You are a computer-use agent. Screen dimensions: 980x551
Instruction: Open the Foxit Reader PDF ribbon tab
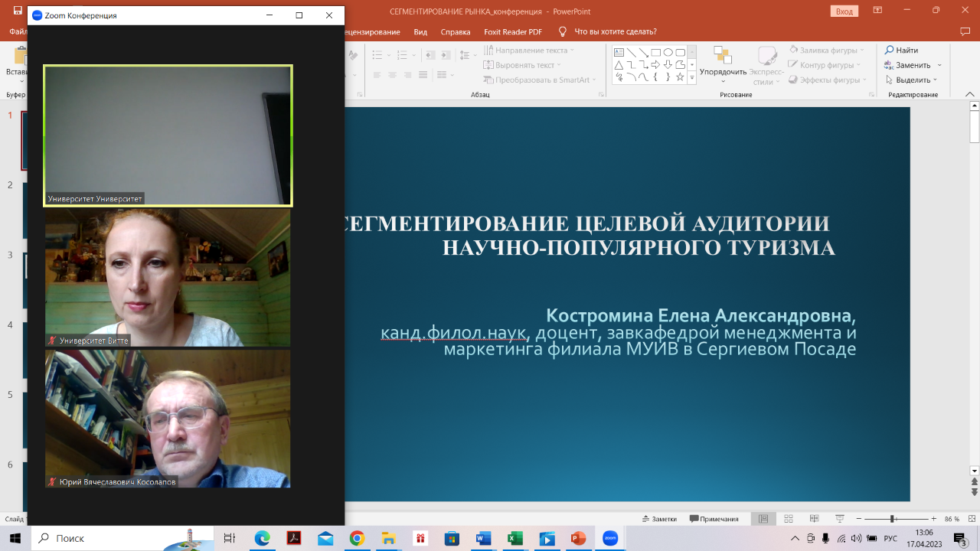(513, 31)
